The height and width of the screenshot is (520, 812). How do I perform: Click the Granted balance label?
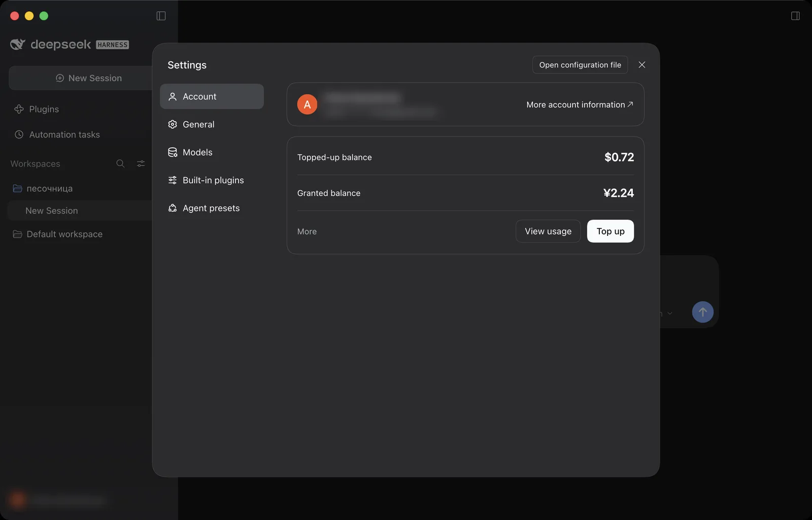[329, 193]
